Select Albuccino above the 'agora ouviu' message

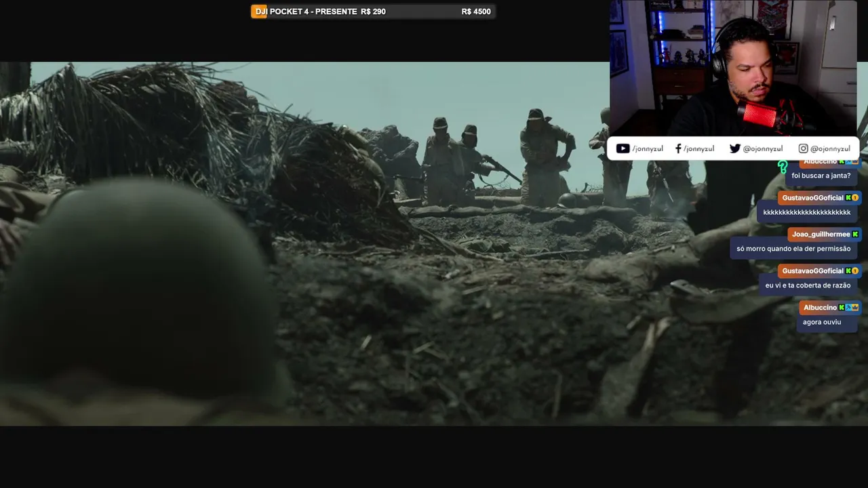click(x=821, y=308)
